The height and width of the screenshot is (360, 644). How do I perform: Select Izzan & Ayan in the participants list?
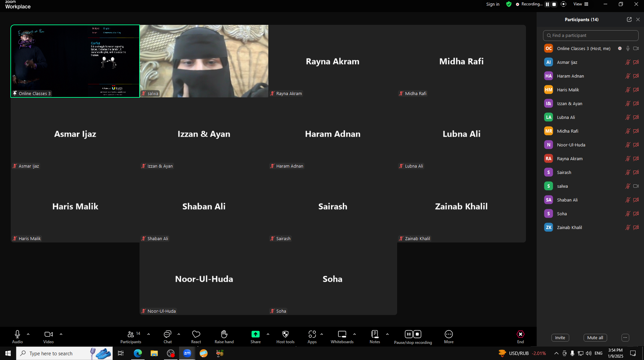(x=591, y=103)
